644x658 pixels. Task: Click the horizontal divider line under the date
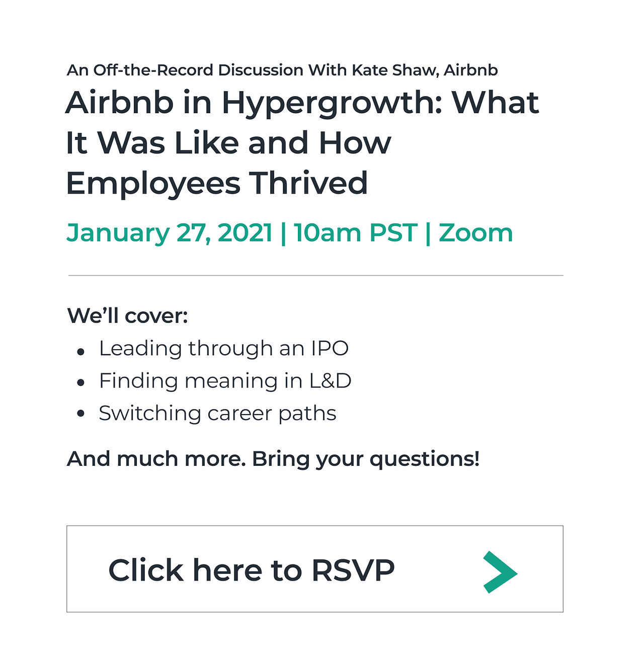click(x=315, y=276)
